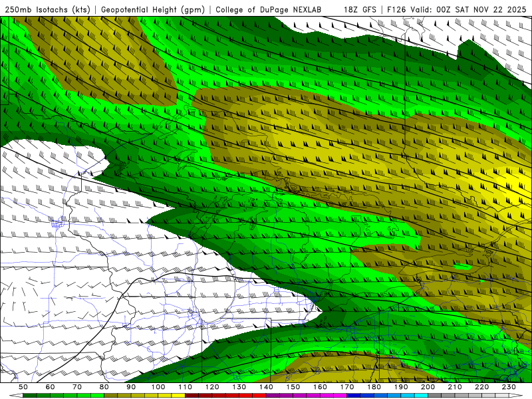Click the 60 value on the color scale
This screenshot has height=399, width=532.
[51, 387]
